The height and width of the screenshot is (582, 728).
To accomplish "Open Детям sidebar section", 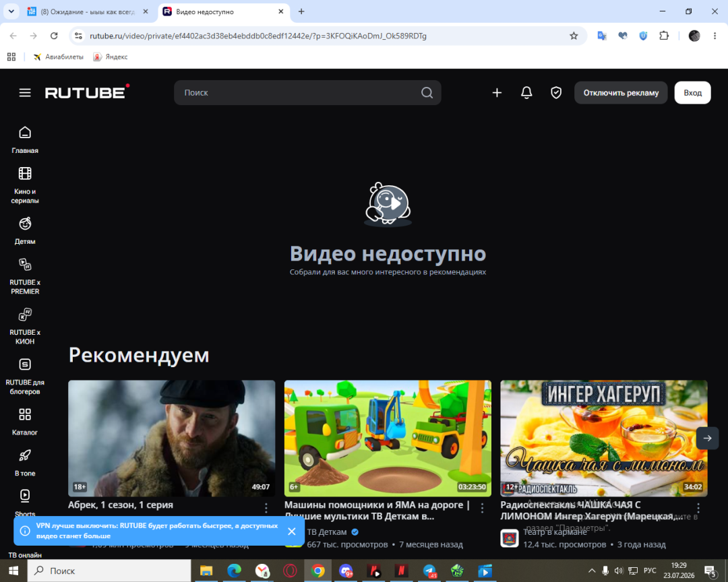I will tap(25, 231).
